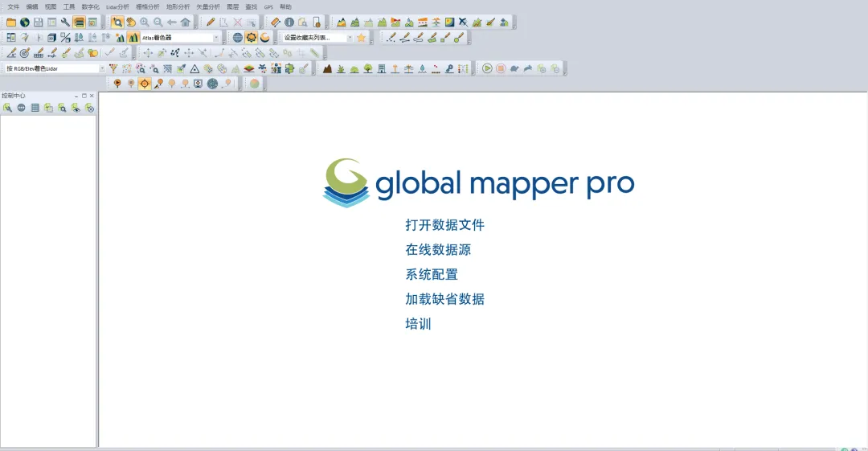
Task: Toggle the highlighted orange crosshair marker icon
Action: (145, 84)
